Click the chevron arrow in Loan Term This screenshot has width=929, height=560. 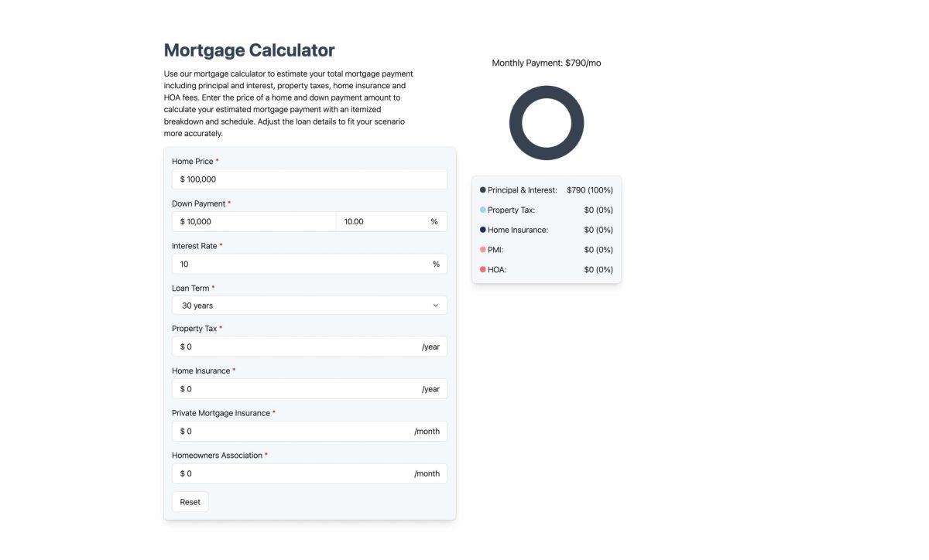(436, 306)
